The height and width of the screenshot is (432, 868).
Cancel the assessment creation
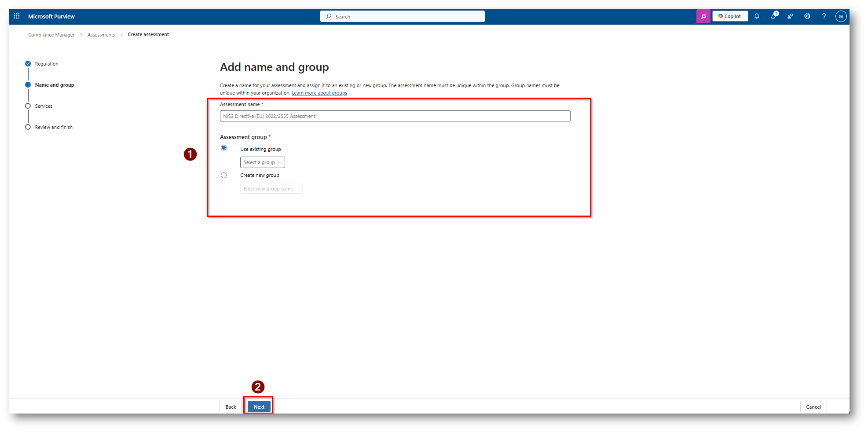(x=813, y=407)
